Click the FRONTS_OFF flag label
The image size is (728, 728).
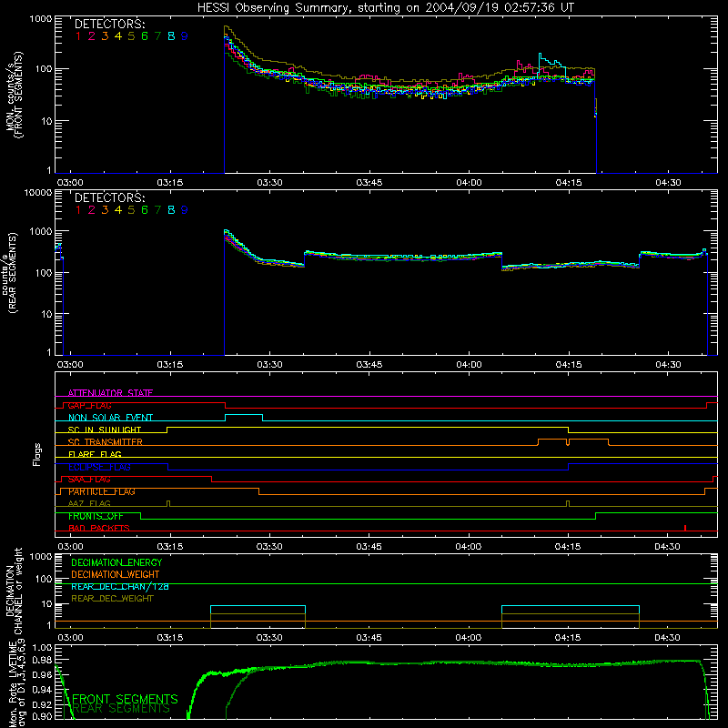96,516
